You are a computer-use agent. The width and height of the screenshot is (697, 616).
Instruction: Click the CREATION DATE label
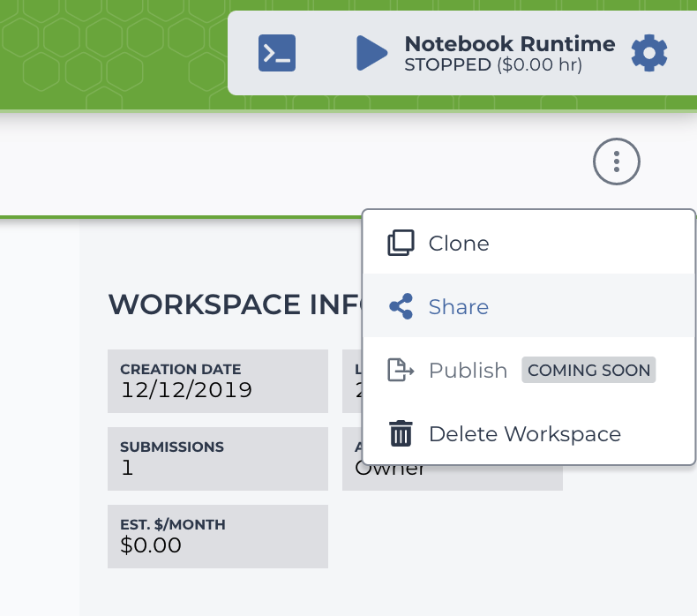(181, 369)
